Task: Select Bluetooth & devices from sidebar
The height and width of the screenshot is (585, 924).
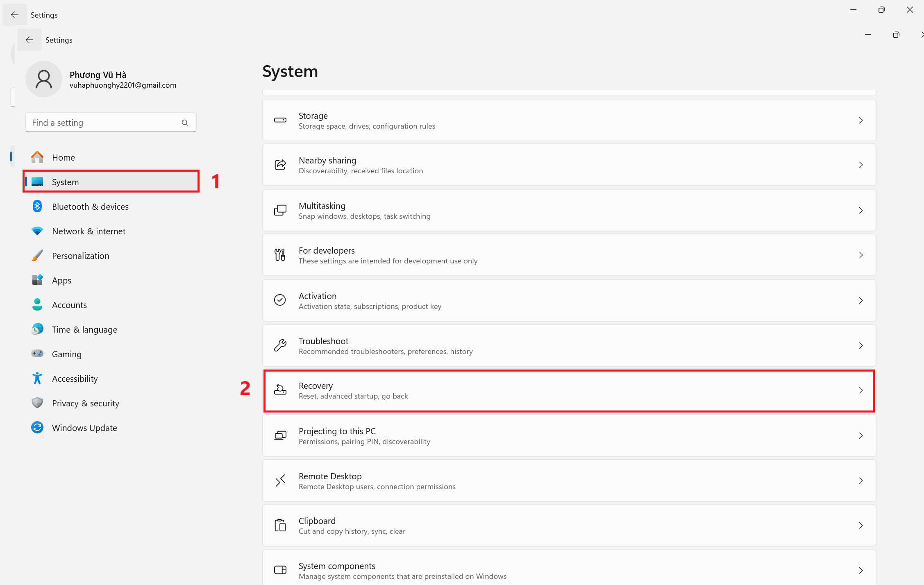Action: coord(90,206)
